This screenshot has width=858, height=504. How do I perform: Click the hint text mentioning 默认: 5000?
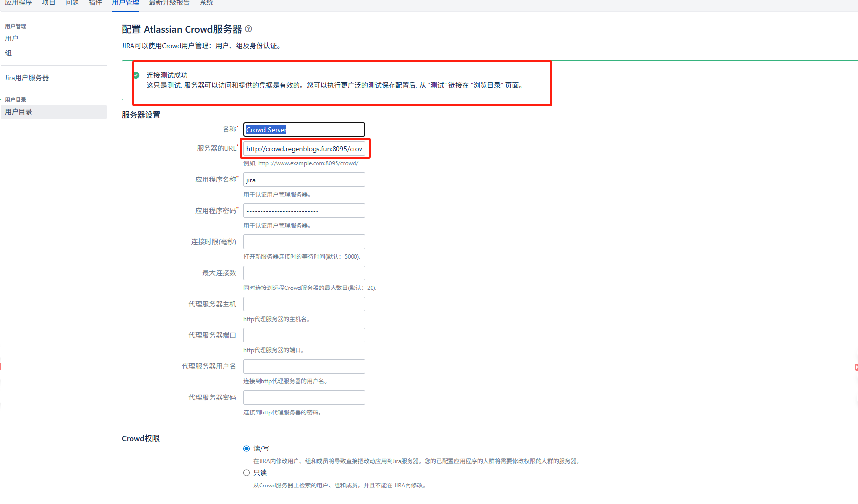click(302, 257)
